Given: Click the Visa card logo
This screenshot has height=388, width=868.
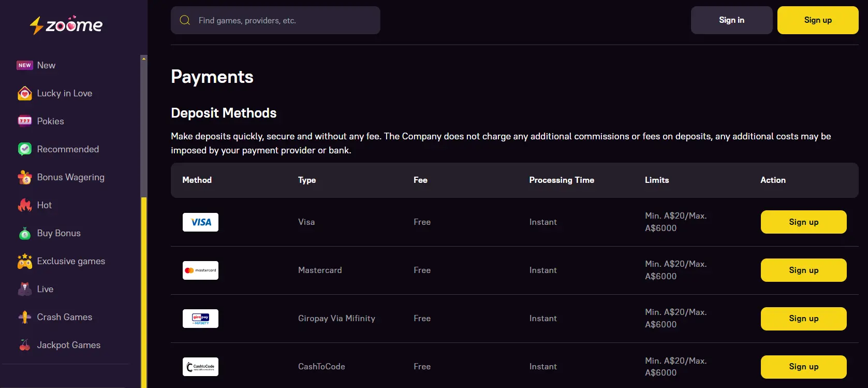Looking at the screenshot, I should tap(200, 222).
